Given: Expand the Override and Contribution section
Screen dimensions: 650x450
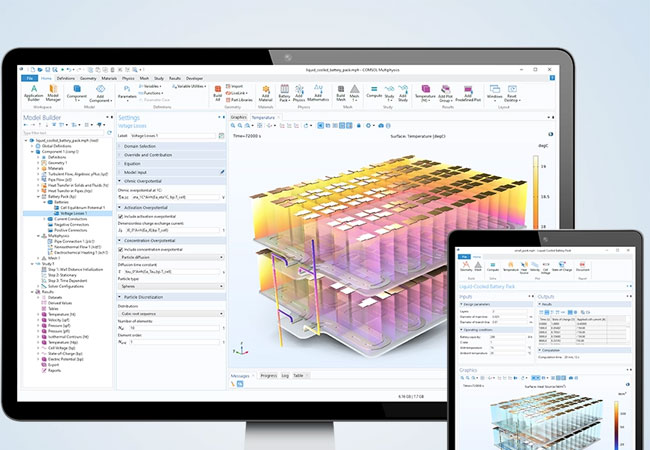Looking at the screenshot, I should pyautogui.click(x=171, y=155).
